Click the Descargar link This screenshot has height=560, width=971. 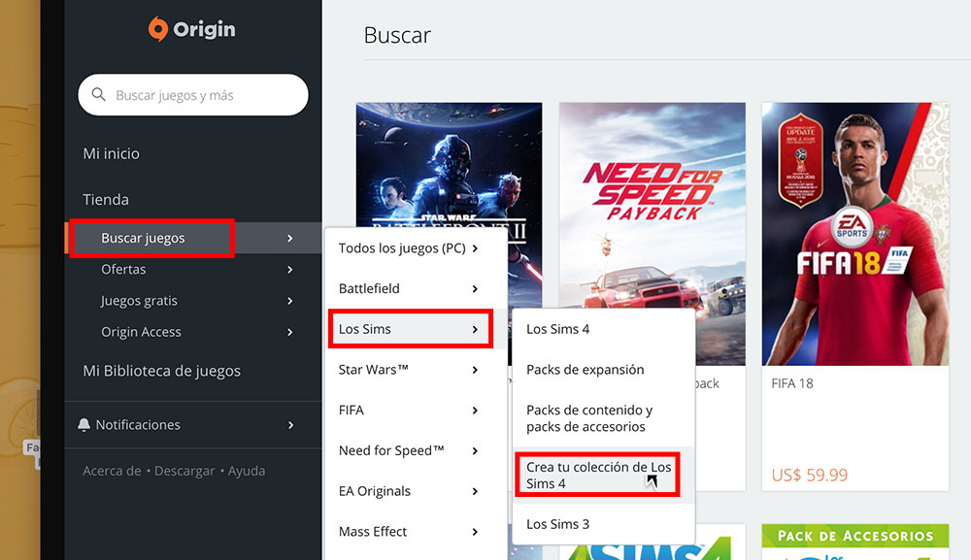184,471
